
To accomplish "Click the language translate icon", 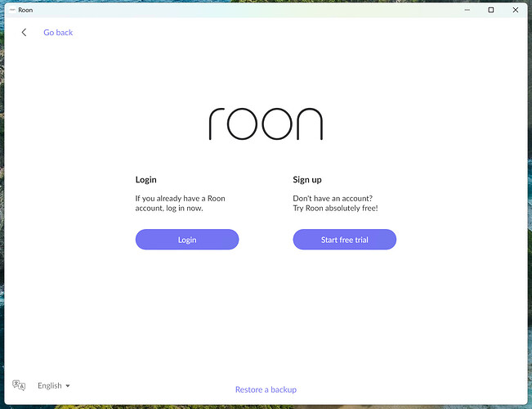I will click(19, 385).
